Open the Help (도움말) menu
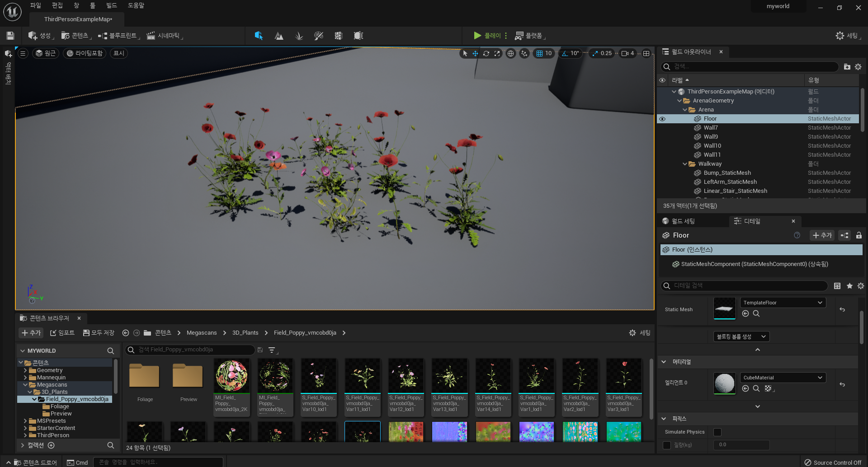Viewport: 868px width, 467px height. (x=136, y=5)
